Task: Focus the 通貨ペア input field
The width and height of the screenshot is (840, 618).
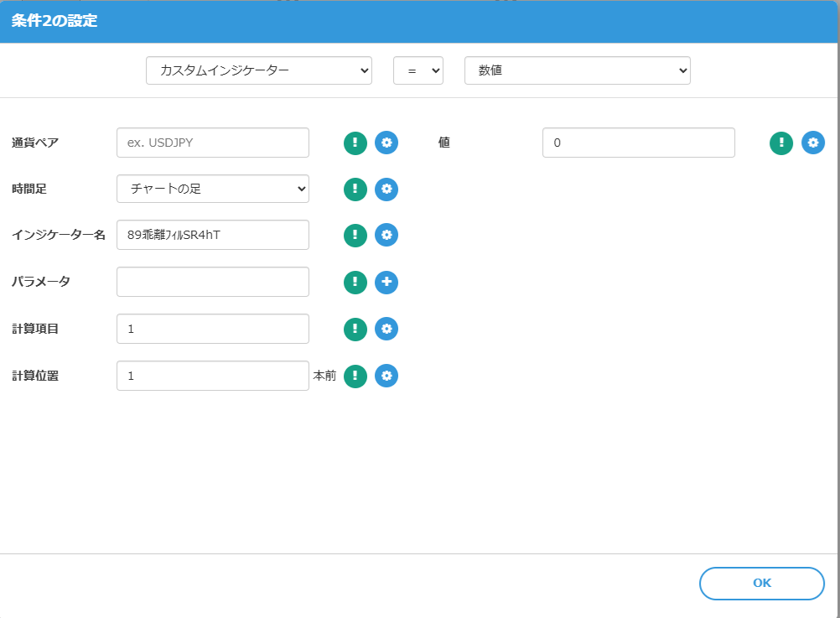Action: tap(213, 143)
